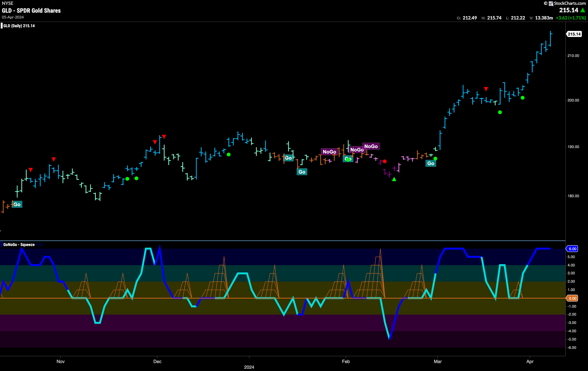Click the red triangle at the December peak
The image size is (588, 371).
pyautogui.click(x=164, y=136)
